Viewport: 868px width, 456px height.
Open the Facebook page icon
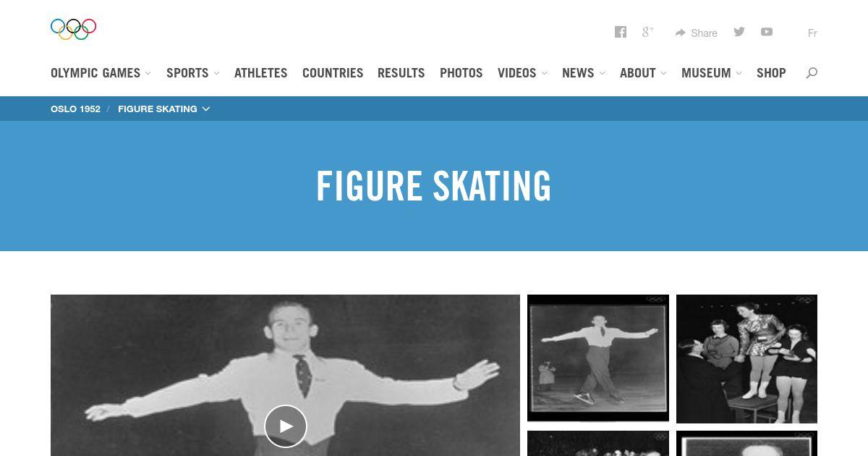pyautogui.click(x=621, y=32)
